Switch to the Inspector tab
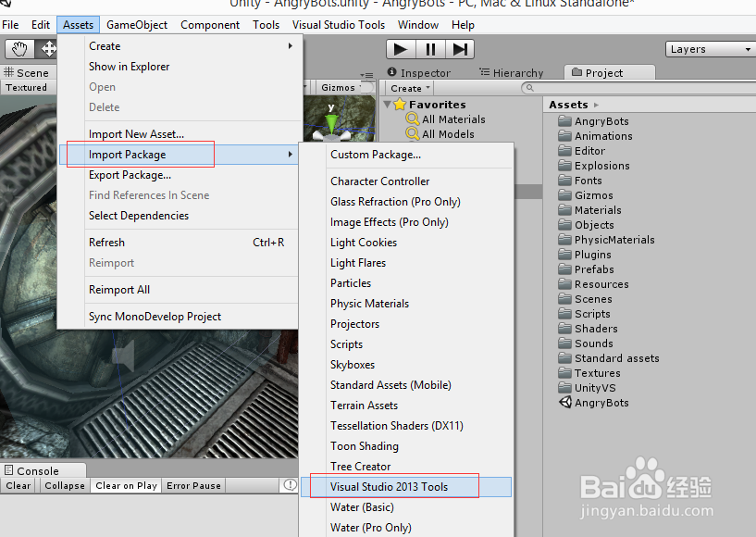 419,73
